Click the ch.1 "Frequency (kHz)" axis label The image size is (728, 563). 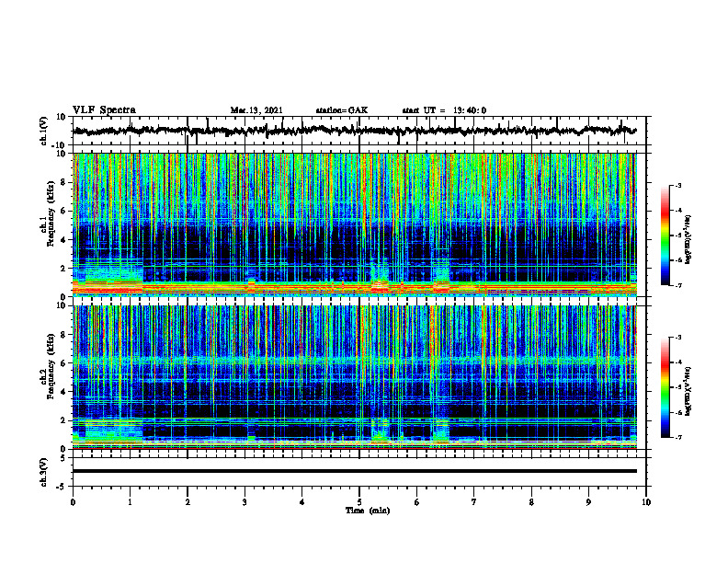coord(51,215)
